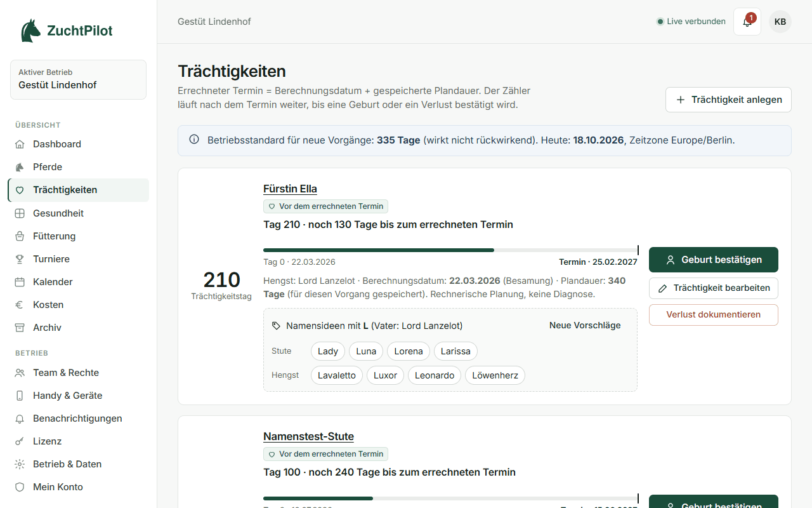Click Trächtigkeit bearbeiten for Fürstin Ella

point(714,288)
